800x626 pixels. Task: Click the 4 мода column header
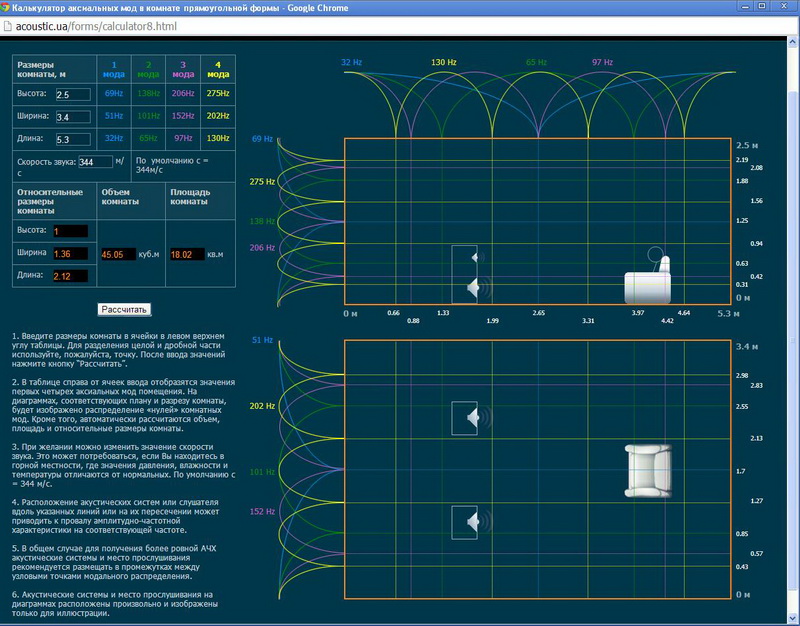217,68
